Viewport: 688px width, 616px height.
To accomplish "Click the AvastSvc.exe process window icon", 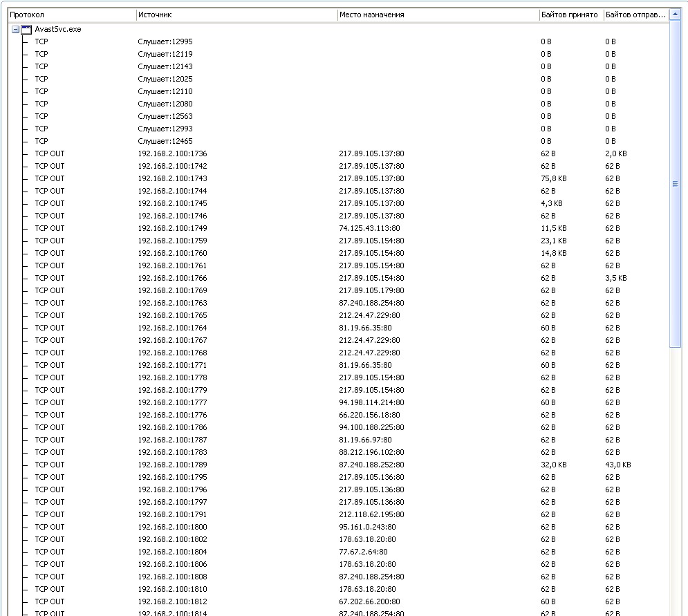I will click(x=26, y=30).
